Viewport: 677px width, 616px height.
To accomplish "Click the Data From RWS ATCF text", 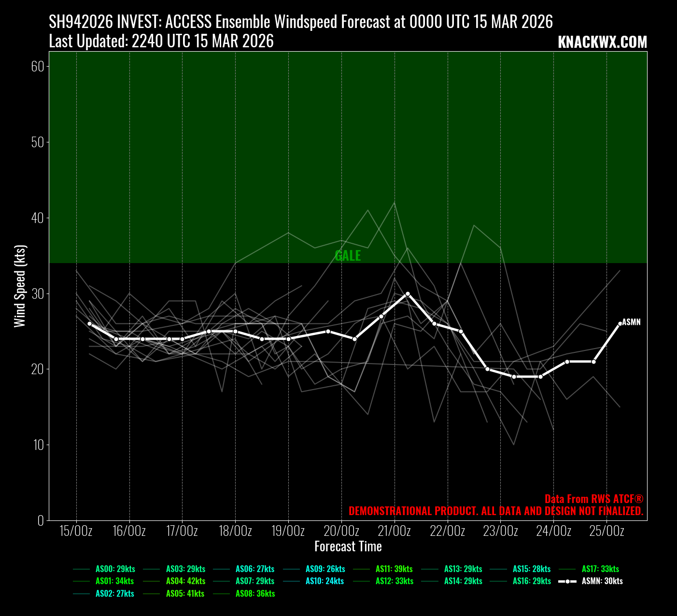I will 593,499.
